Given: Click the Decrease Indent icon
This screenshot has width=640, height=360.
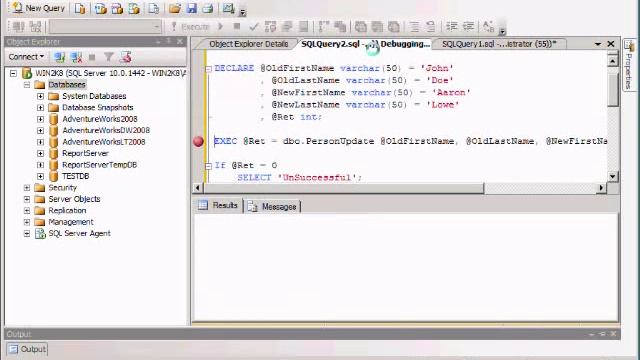Looking at the screenshot, I should [x=451, y=27].
